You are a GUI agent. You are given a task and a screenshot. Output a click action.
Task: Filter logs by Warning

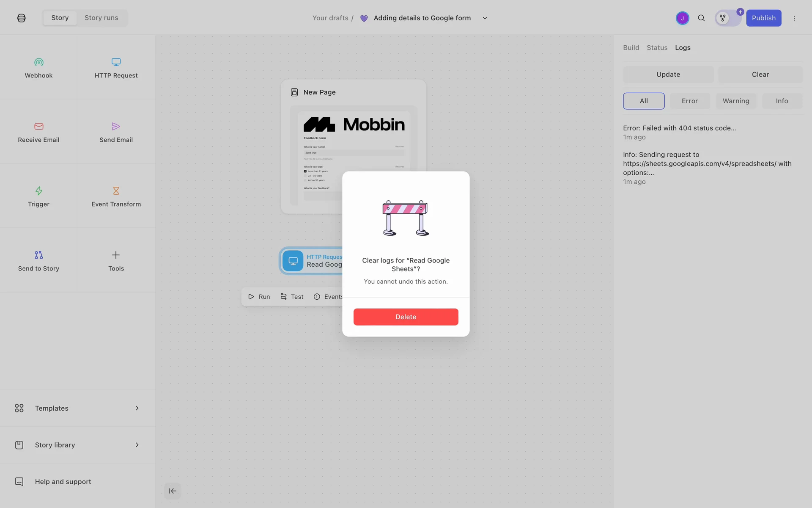tap(735, 101)
